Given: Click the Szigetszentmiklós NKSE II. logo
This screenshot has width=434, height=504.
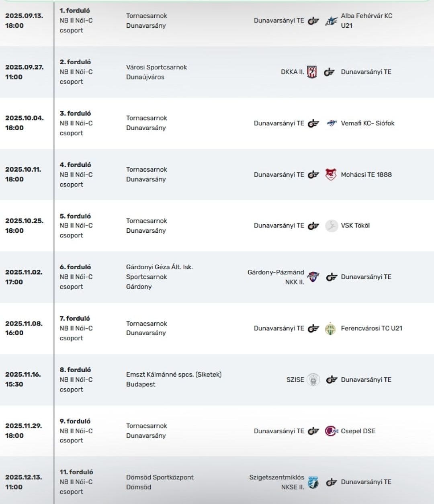Looking at the screenshot, I should 313,482.
